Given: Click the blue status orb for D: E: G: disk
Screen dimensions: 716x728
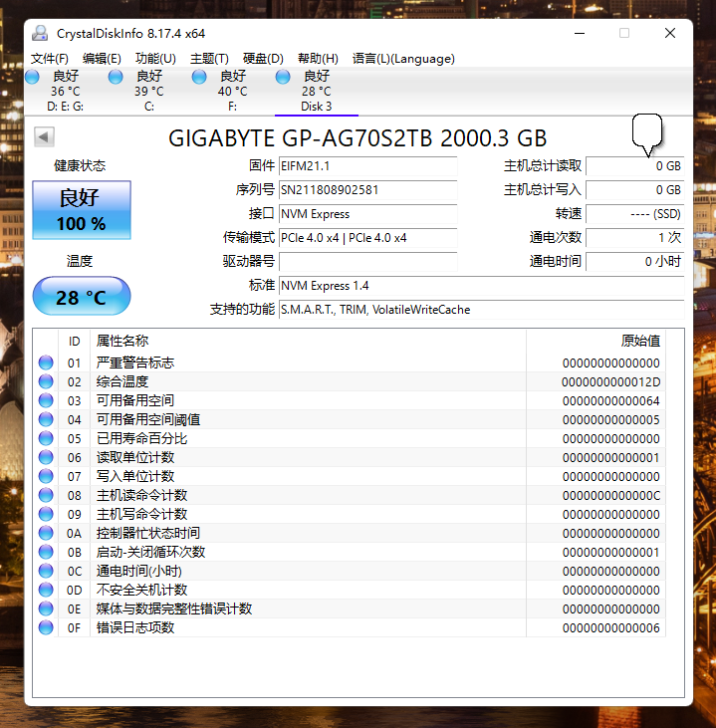Looking at the screenshot, I should pos(32,77).
